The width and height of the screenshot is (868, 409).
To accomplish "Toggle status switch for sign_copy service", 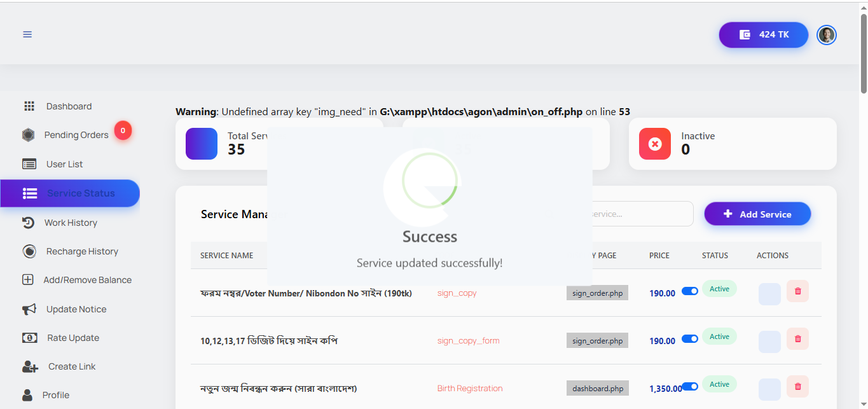I will 689,291.
